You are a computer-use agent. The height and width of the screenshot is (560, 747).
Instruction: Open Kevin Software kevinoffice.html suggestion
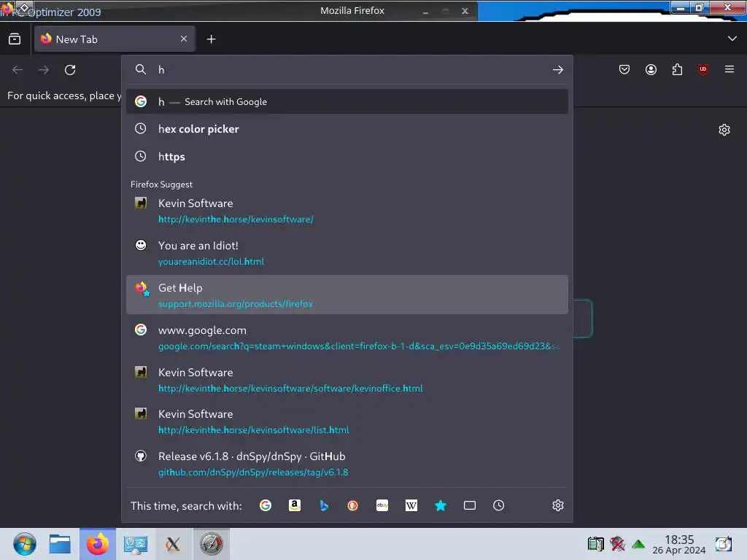[347, 379]
